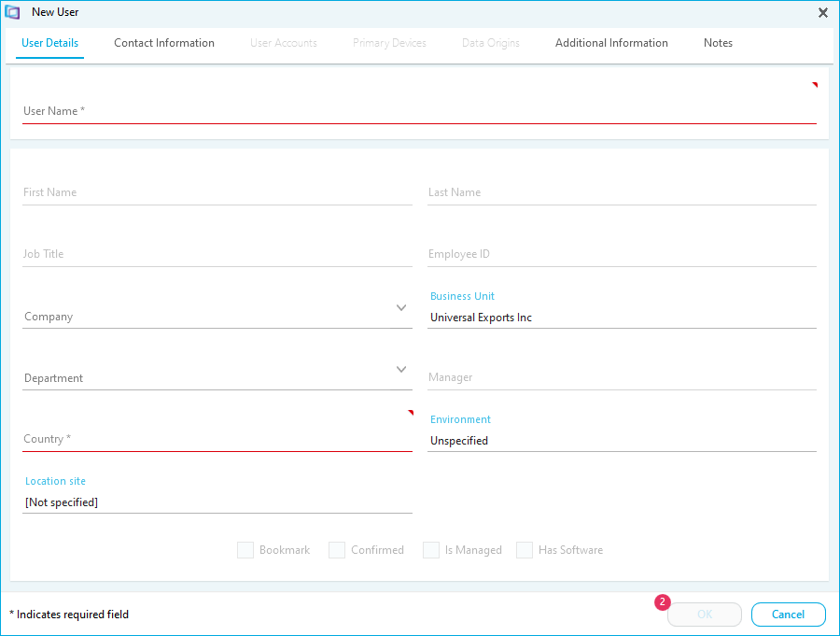This screenshot has width=840, height=636.
Task: Switch to the Contact Information tab
Action: tap(164, 43)
